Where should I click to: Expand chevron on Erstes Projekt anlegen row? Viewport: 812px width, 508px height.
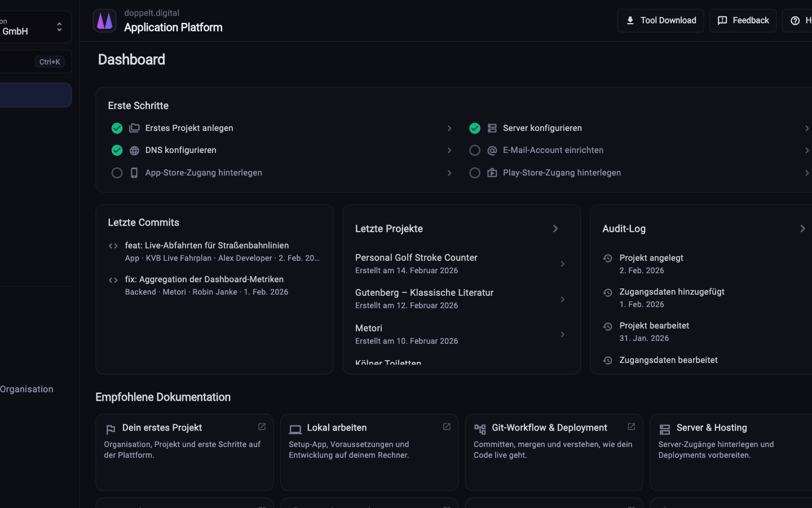point(449,128)
